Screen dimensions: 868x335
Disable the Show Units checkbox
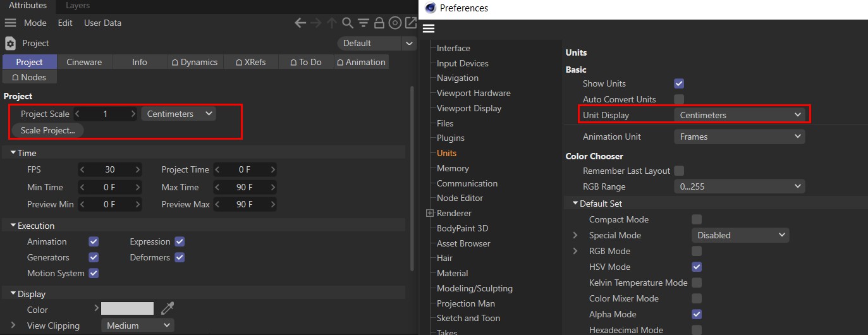click(x=679, y=83)
